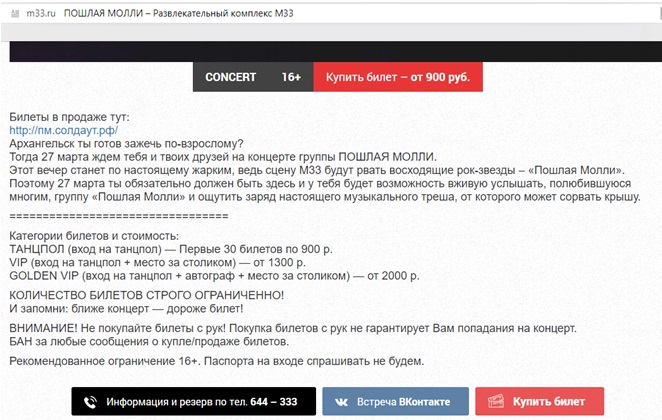Screen dimensions: 662x420
Task: Click 'Информация и резерв по тел.' button
Action: click(193, 401)
